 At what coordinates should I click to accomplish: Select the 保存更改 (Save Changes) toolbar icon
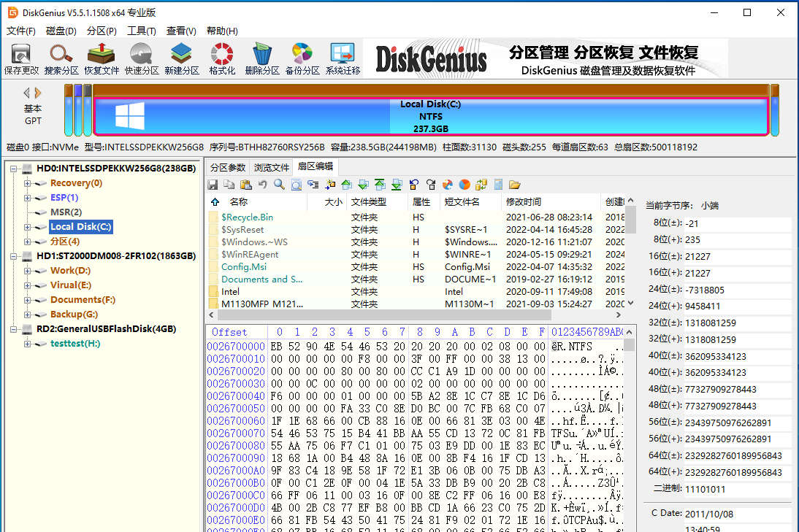pyautogui.click(x=20, y=58)
